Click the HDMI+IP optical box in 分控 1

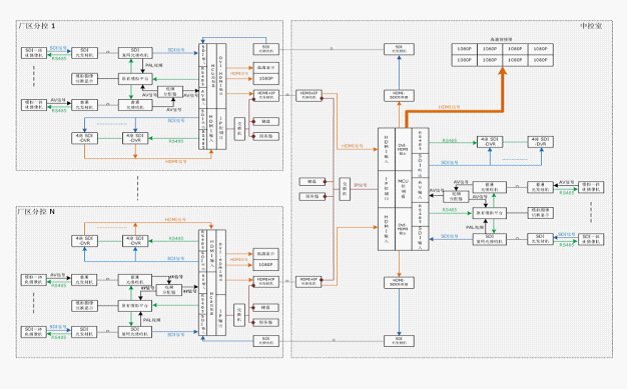(x=266, y=95)
